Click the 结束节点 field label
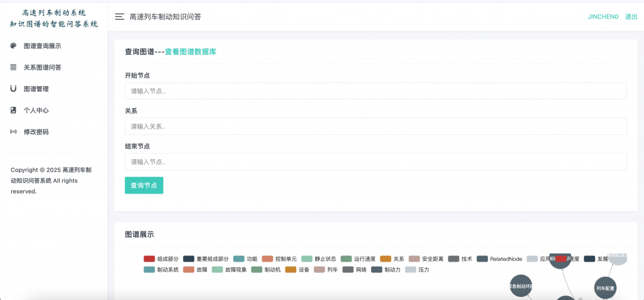 137,147
